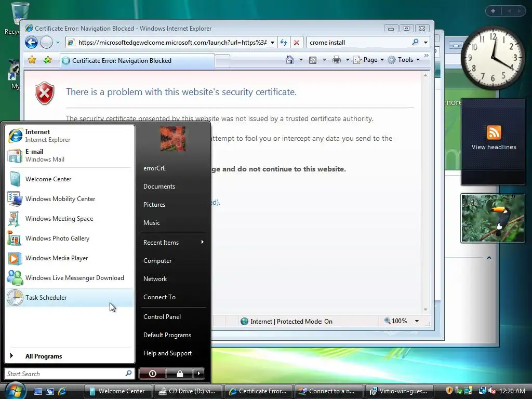532x399 pixels.
Task: Open the Recent Pages dropdown next to Forward
Action: (x=58, y=43)
